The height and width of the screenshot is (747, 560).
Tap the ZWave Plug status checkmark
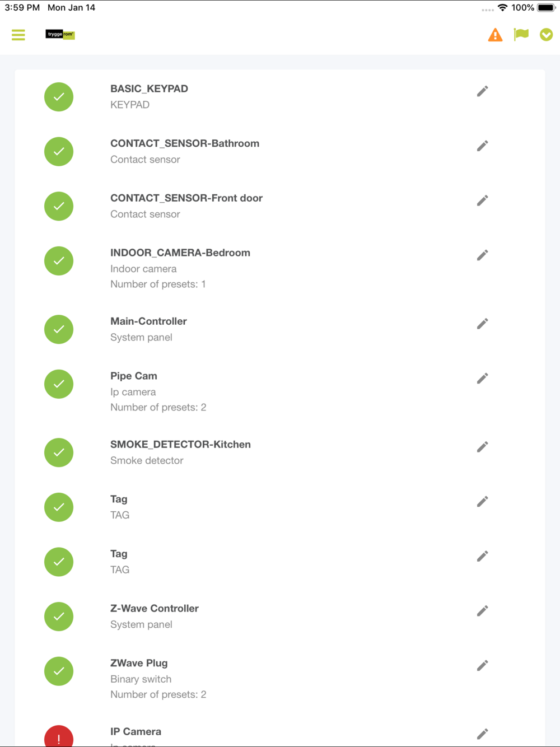[59, 671]
